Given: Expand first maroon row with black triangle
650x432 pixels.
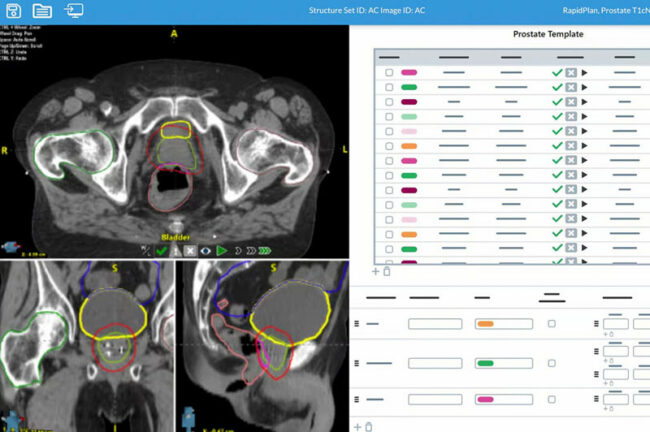Looking at the screenshot, I should [585, 102].
